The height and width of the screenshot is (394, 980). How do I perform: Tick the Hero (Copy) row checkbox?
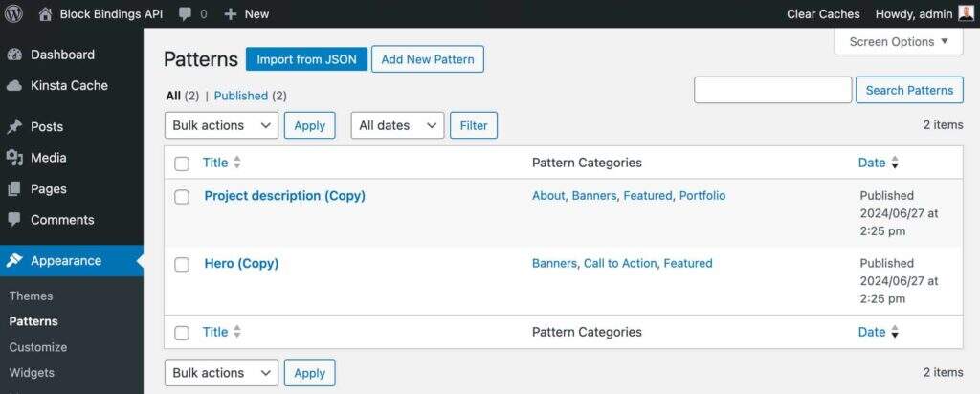tap(182, 265)
